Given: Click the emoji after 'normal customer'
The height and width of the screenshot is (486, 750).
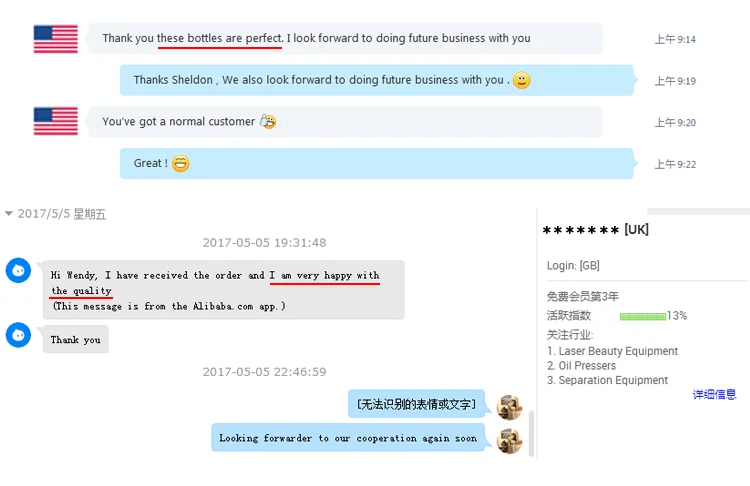Looking at the screenshot, I should pyautogui.click(x=268, y=122).
